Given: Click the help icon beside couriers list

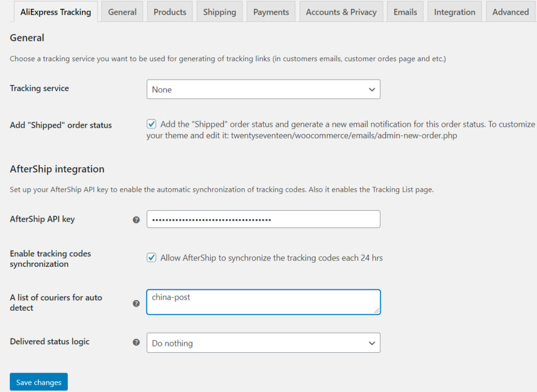Looking at the screenshot, I should coord(136,303).
